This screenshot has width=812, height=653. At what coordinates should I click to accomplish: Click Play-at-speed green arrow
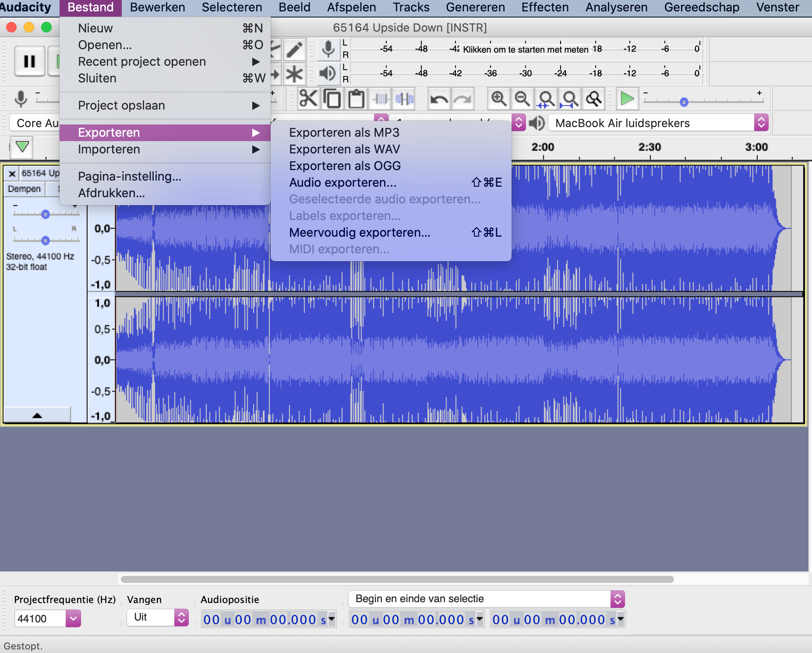tap(627, 99)
